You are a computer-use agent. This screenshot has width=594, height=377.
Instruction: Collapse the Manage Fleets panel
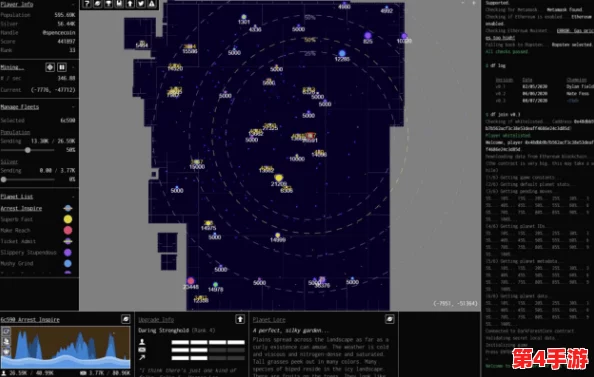pyautogui.click(x=73, y=107)
